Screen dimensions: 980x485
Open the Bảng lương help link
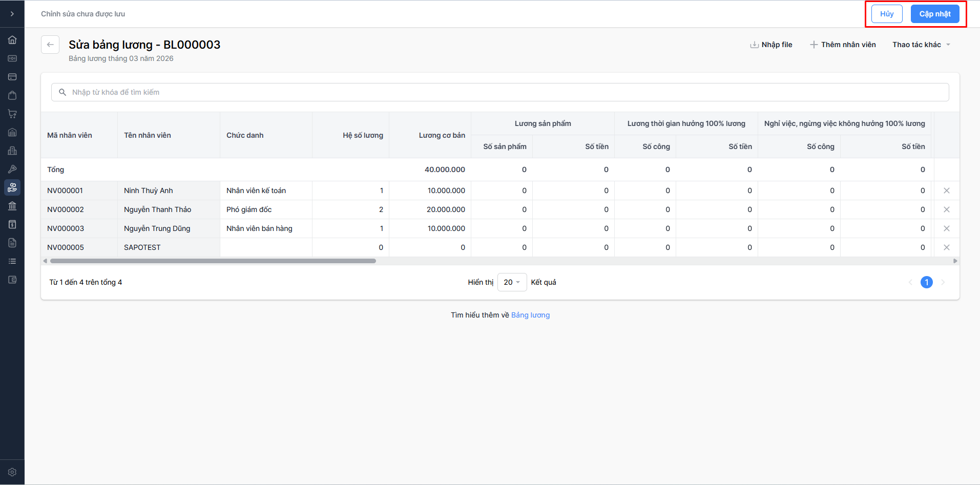[530, 315]
